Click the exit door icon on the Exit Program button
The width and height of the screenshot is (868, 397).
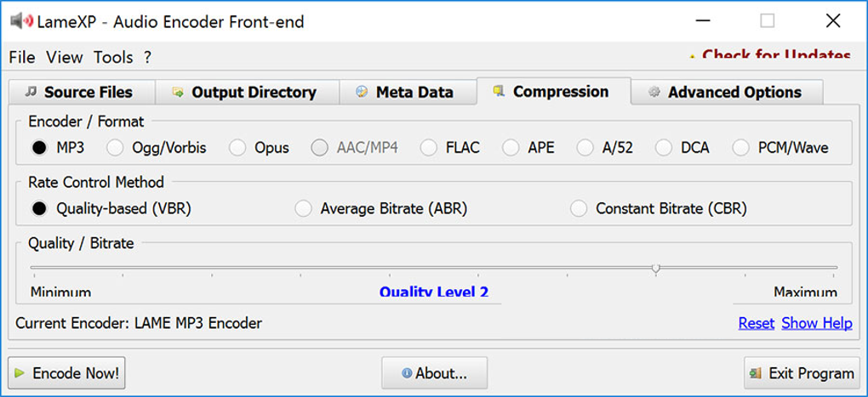pos(756,373)
